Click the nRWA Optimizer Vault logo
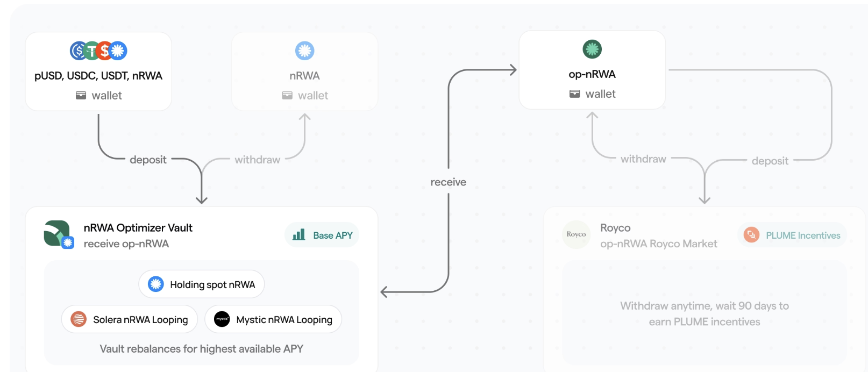This screenshot has height=372, width=868. pyautogui.click(x=58, y=234)
